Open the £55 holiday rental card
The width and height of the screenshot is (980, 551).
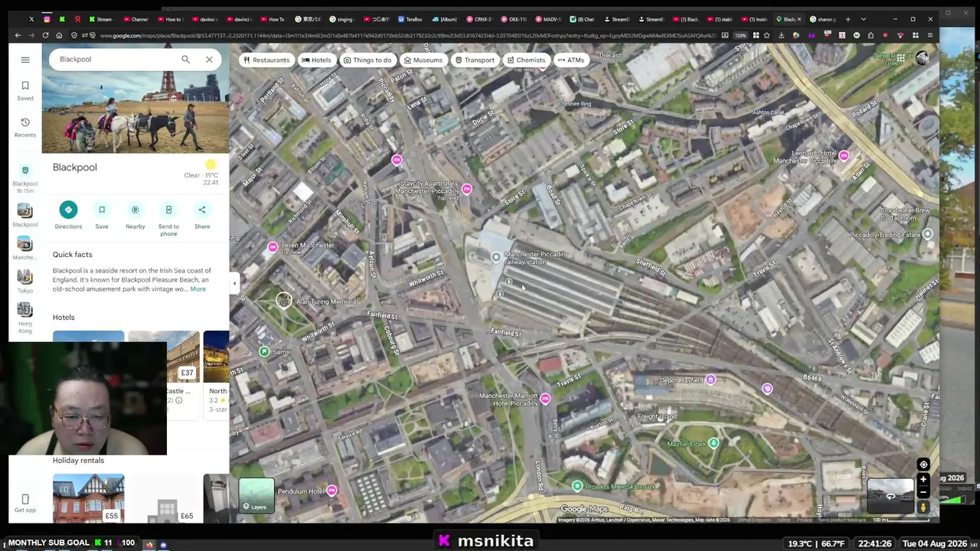(88, 498)
